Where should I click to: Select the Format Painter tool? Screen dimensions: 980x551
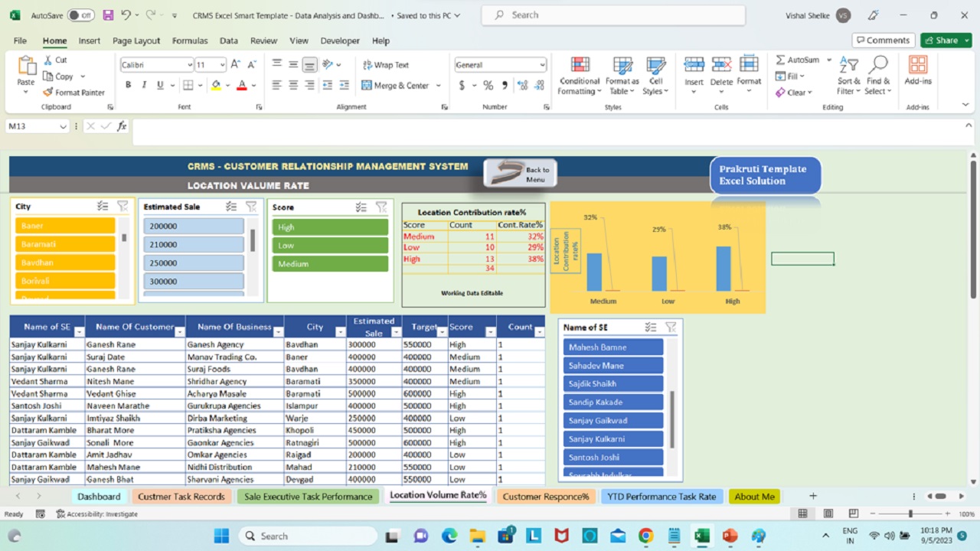click(74, 92)
